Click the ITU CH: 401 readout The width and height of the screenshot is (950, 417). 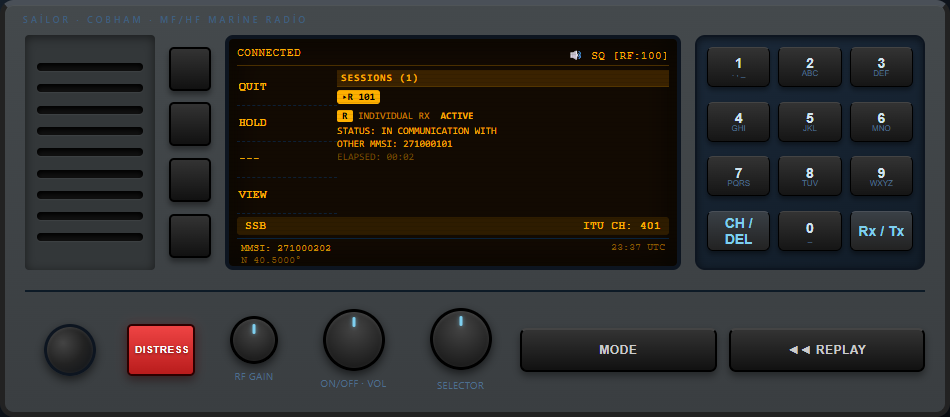tap(622, 226)
